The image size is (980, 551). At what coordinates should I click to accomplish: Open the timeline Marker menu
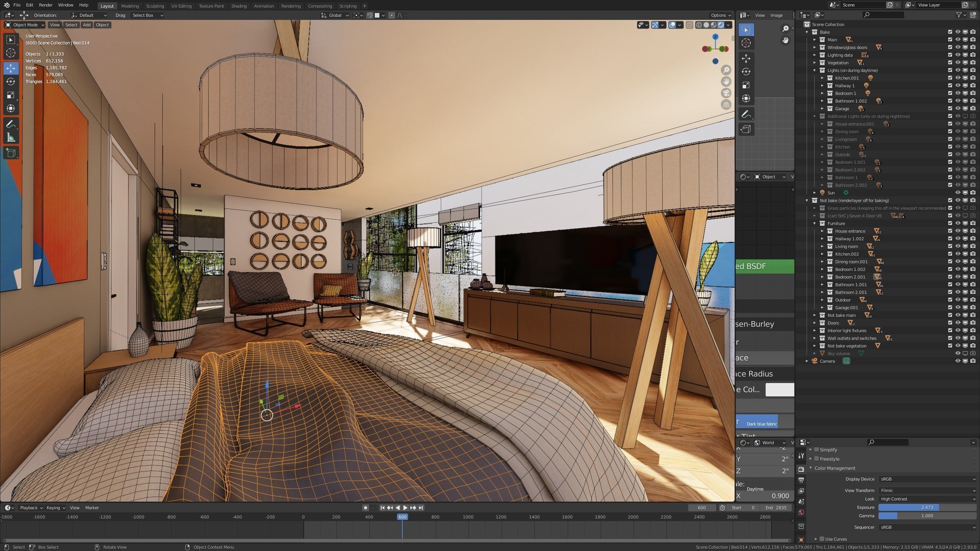point(92,508)
